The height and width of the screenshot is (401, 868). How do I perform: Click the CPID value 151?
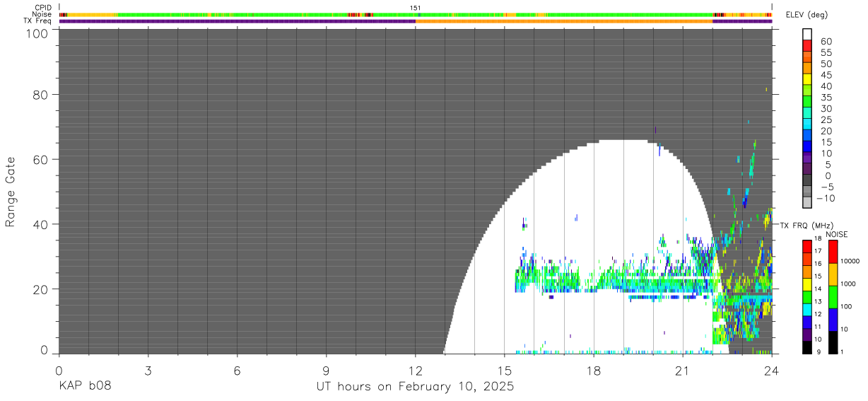[x=416, y=8]
